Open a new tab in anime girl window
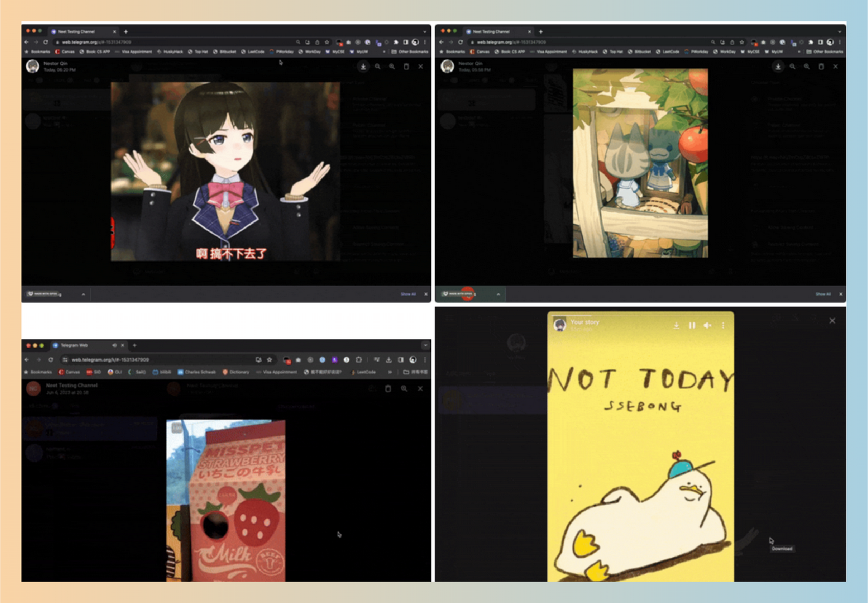 pos(126,31)
